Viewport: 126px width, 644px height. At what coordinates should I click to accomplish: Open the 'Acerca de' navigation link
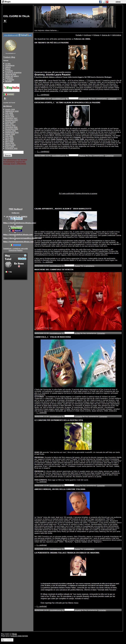(106, 35)
